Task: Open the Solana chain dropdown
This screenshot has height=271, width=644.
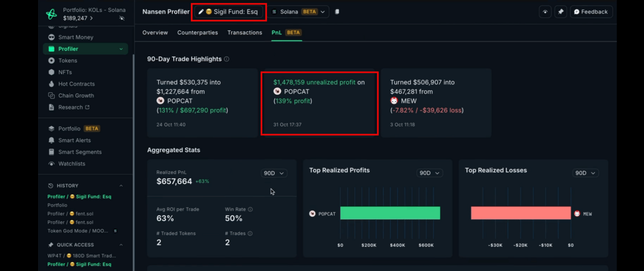Action: [299, 11]
